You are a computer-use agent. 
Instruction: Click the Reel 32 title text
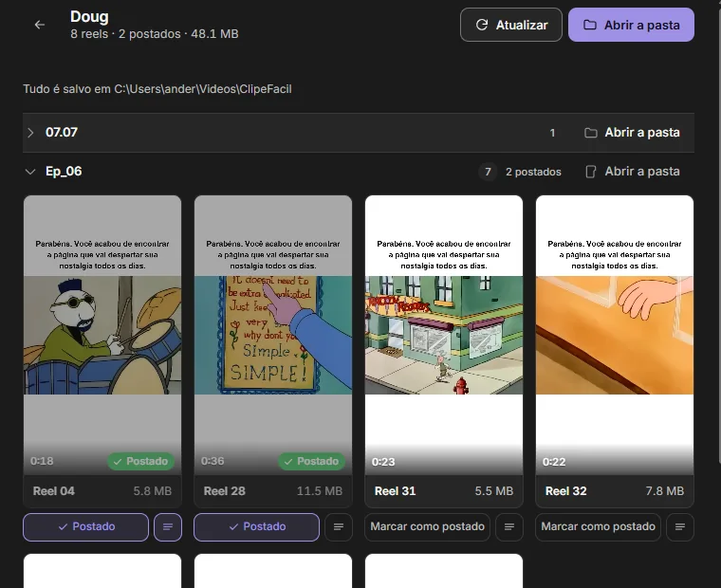point(566,491)
